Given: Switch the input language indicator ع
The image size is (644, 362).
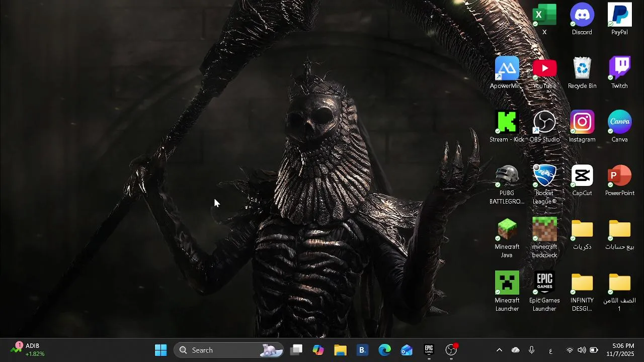Looking at the screenshot, I should click(550, 350).
